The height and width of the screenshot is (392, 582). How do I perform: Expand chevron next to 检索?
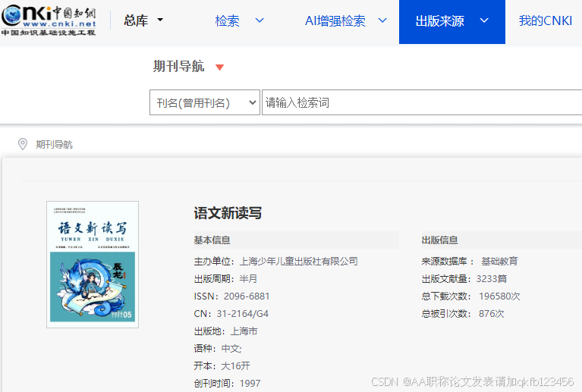pos(260,20)
